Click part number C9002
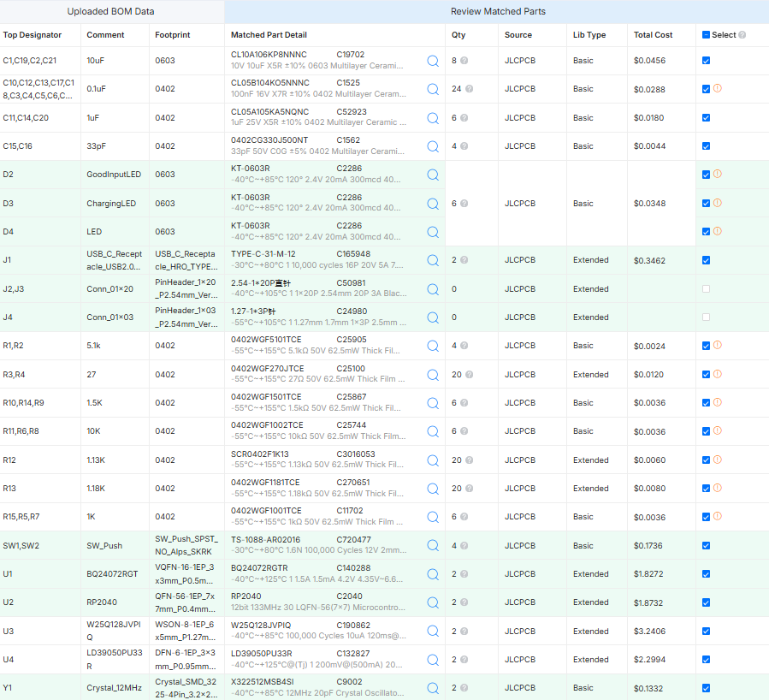 tap(349, 682)
